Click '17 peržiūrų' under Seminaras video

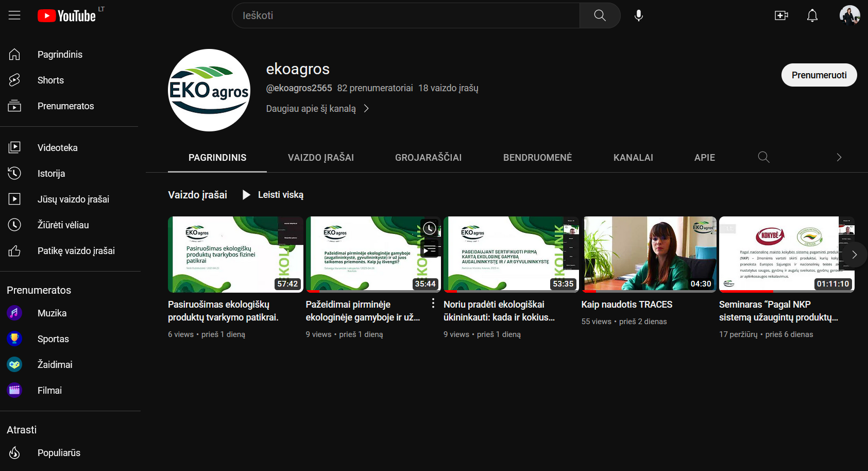[x=738, y=334]
